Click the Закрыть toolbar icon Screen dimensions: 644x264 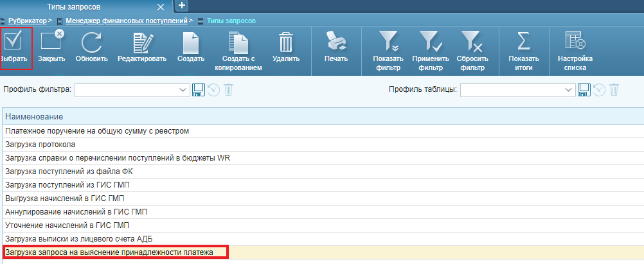pos(52,40)
